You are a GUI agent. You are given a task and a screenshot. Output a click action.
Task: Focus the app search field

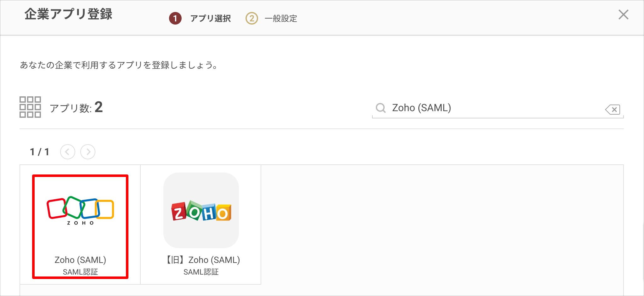click(498, 108)
